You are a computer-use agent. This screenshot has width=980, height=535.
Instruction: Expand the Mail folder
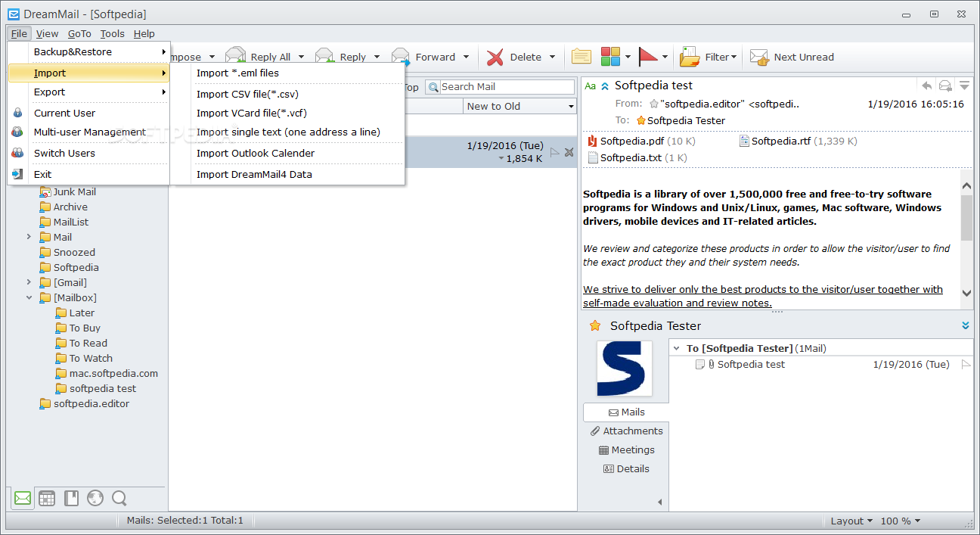[x=29, y=237]
